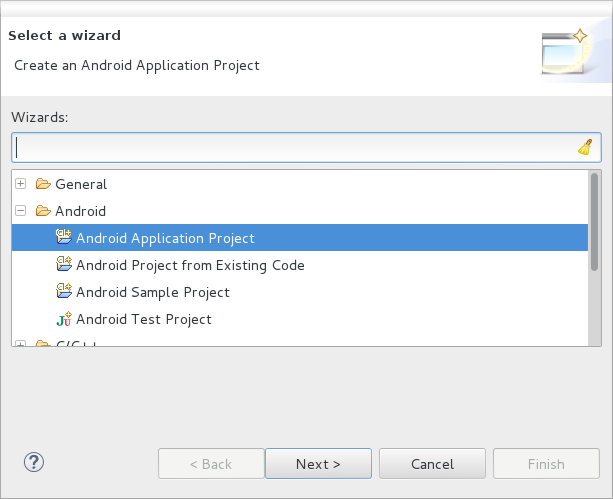Click the broom clear-filter icon
The image size is (613, 499).
click(585, 147)
